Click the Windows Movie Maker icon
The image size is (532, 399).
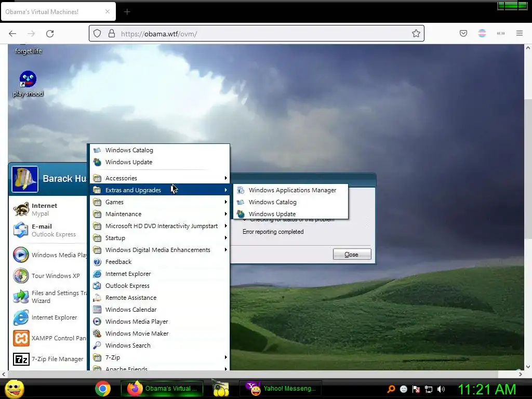[97, 334]
